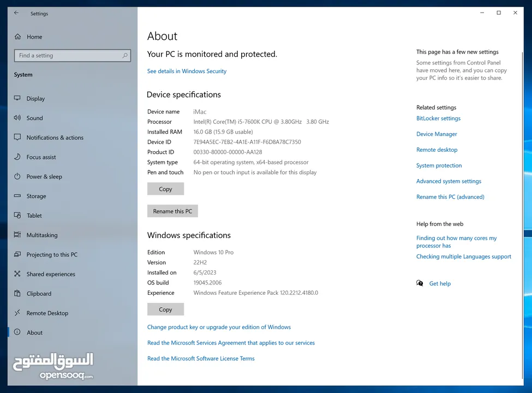This screenshot has width=532, height=393.
Task: Click the Clipboard icon
Action: click(x=17, y=293)
